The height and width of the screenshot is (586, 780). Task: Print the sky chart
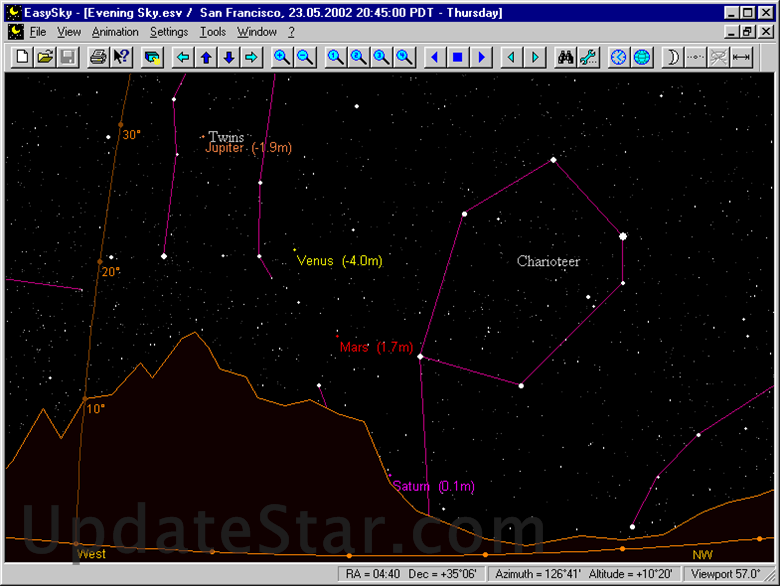[x=98, y=58]
